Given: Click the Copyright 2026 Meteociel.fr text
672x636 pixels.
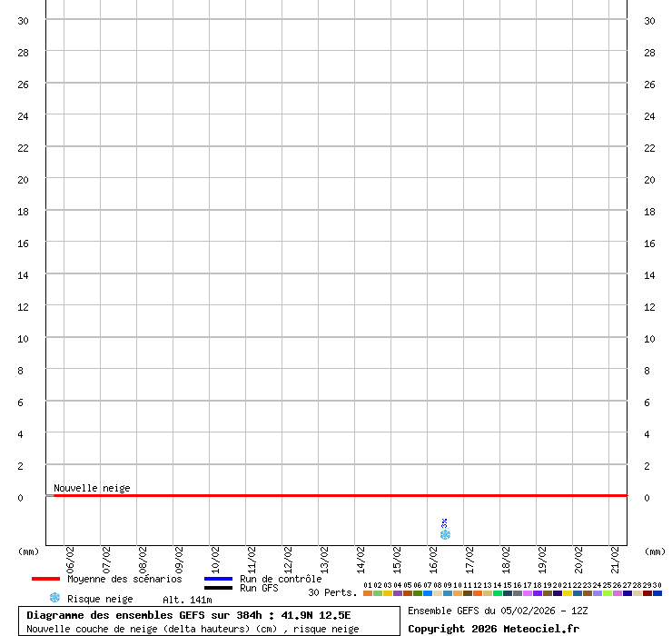Looking at the screenshot, I should click(493, 629).
